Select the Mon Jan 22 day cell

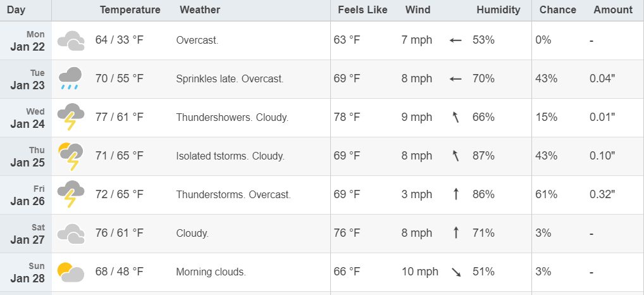[x=26, y=41]
